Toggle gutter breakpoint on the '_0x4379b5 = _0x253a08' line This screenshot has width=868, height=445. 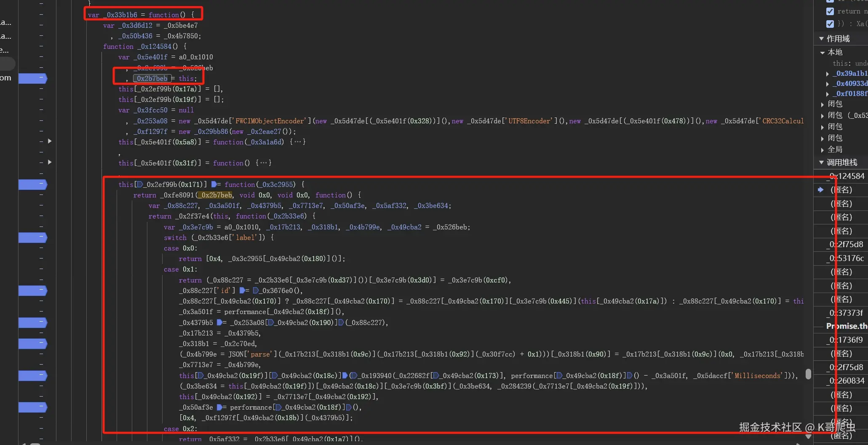[x=32, y=322]
